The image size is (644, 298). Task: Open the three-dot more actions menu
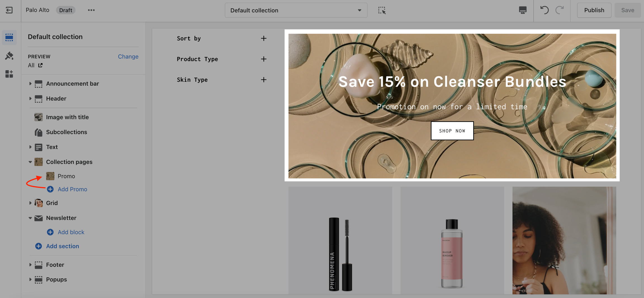click(91, 10)
